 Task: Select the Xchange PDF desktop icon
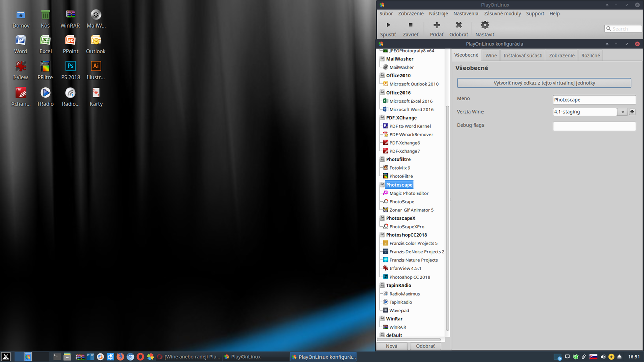[x=21, y=93]
